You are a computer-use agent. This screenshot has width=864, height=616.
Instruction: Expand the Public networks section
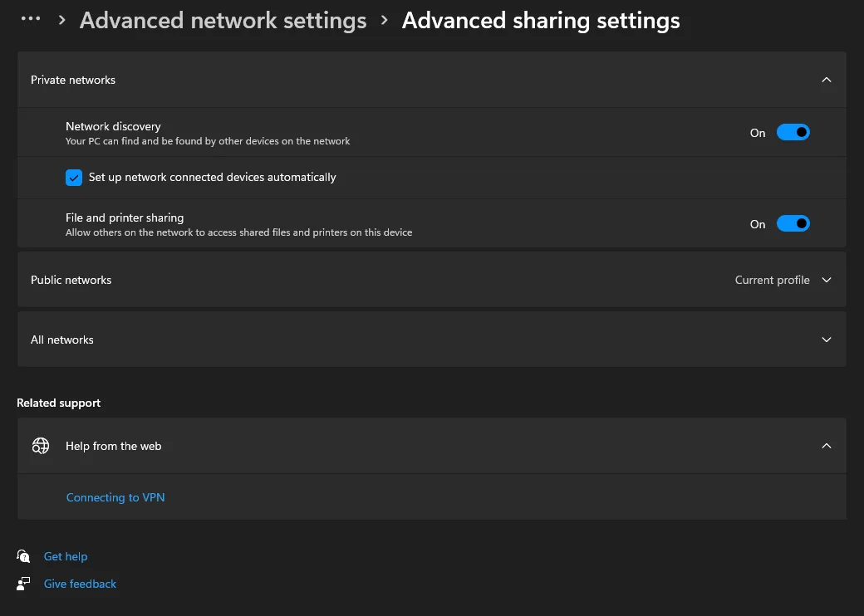[826, 280]
